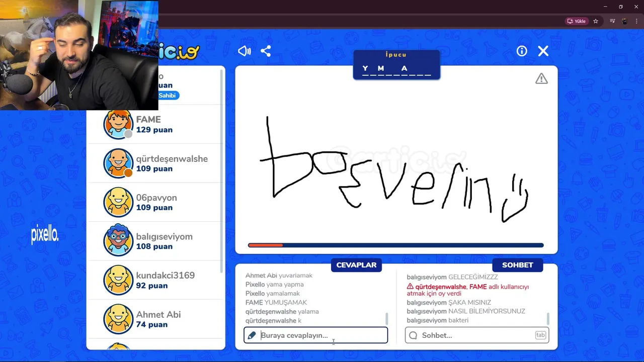Image resolution: width=644 pixels, height=362 pixels.
Task: Select the 06pavyon player name
Action: [x=156, y=198]
